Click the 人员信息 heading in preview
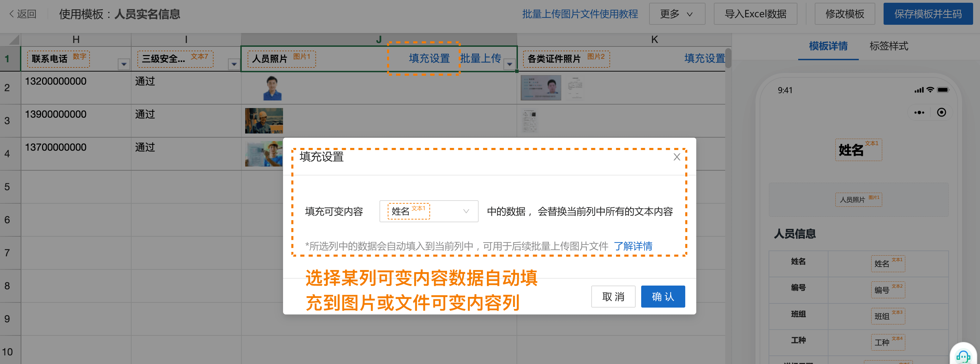 click(795, 234)
